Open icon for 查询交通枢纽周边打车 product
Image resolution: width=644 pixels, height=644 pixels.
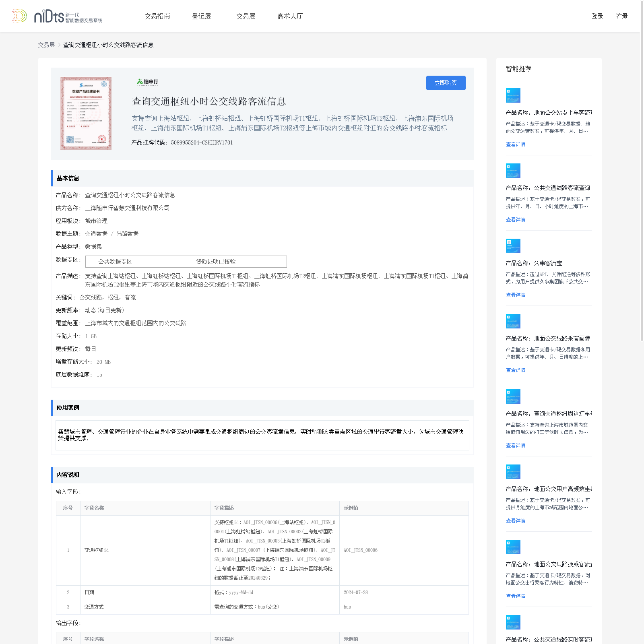tap(513, 396)
